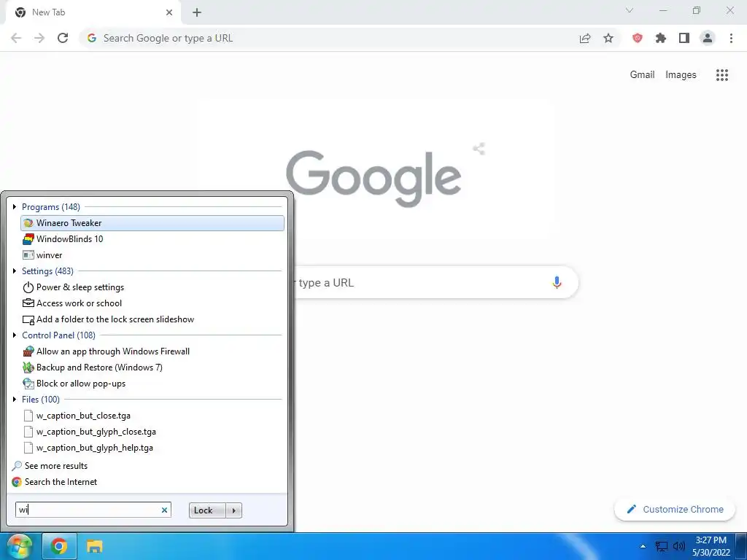Click the Customize Chrome button

coord(675,509)
